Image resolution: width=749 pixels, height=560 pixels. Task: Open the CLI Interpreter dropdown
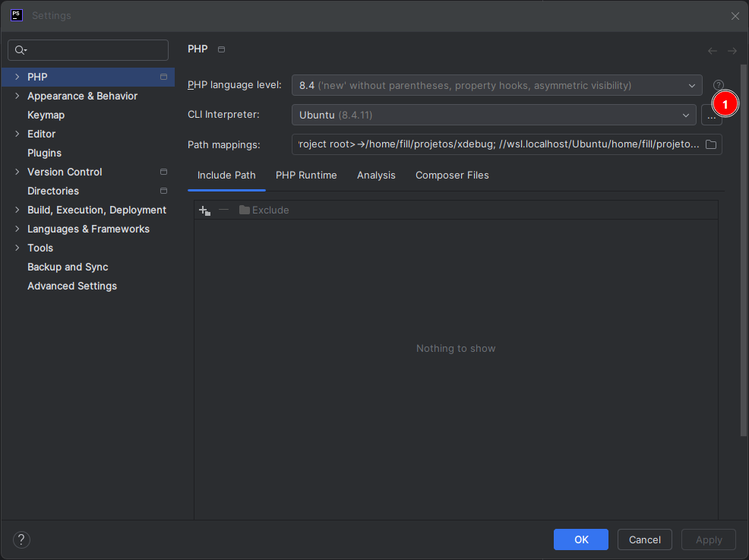click(x=494, y=115)
